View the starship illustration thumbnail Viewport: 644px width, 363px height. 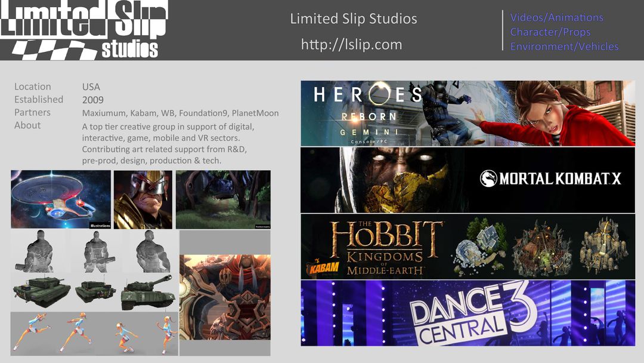(x=61, y=199)
